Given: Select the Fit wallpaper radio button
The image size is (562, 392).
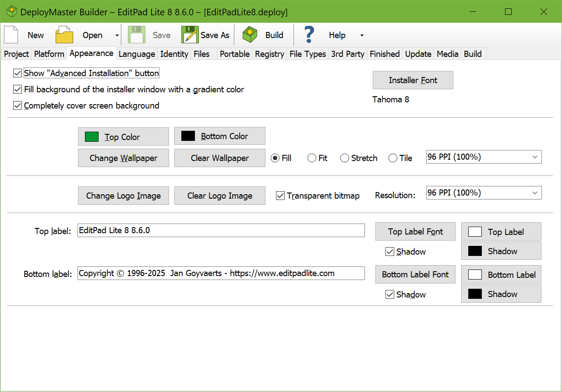Looking at the screenshot, I should 312,158.
